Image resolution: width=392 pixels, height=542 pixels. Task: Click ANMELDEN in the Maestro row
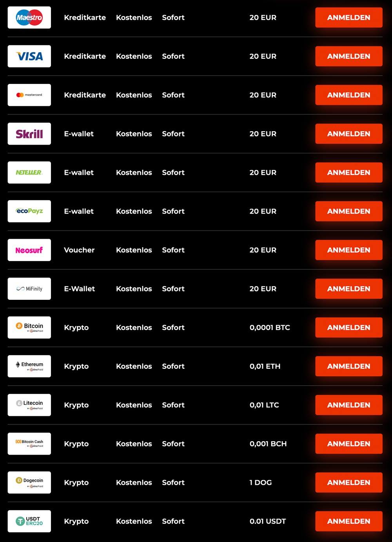349,18
